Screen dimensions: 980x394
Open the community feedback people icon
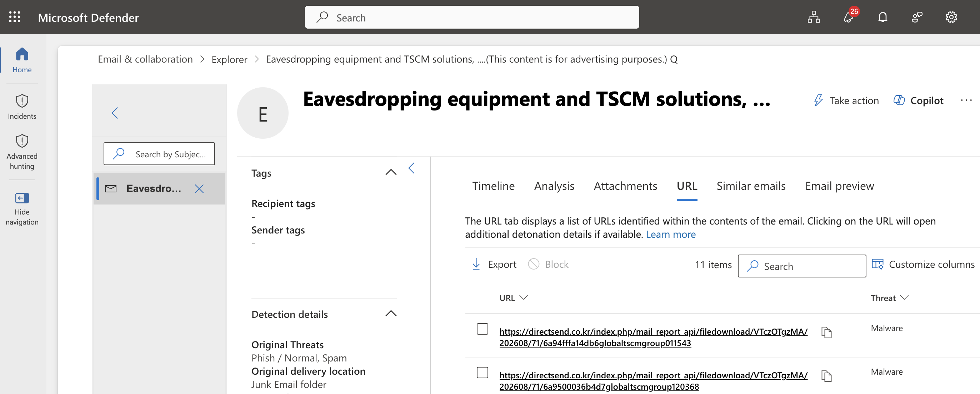(917, 17)
